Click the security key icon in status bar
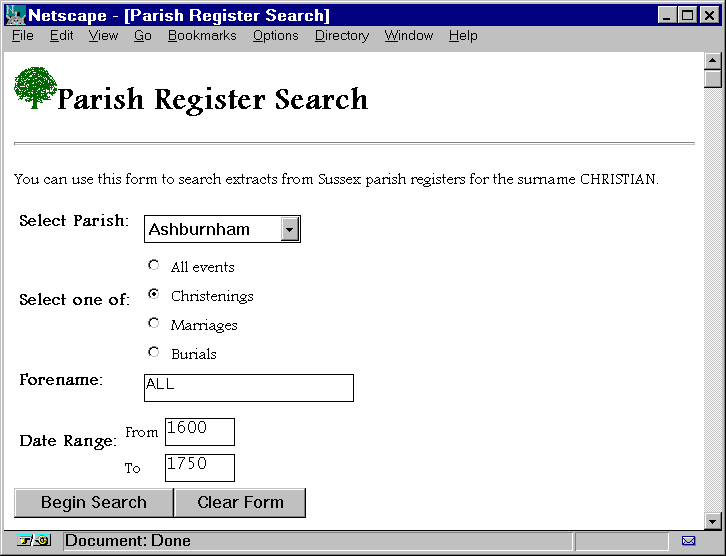Screen dimensions: 726x556 (x=34, y=540)
